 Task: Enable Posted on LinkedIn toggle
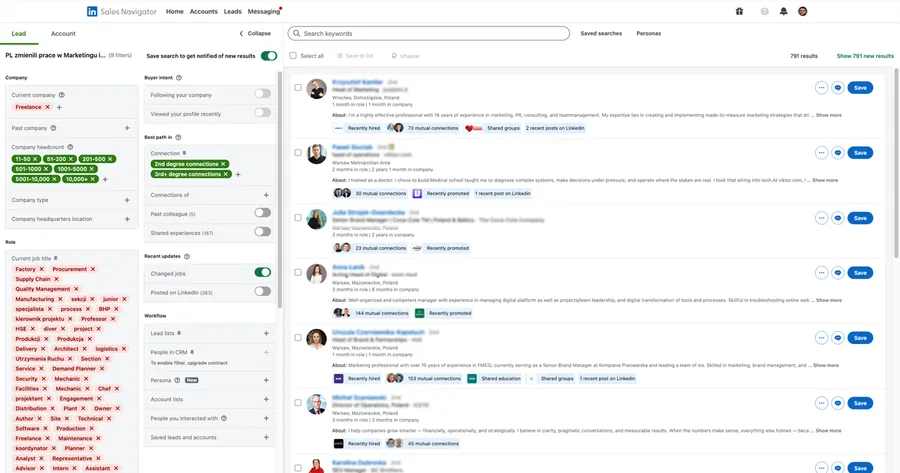pos(262,292)
